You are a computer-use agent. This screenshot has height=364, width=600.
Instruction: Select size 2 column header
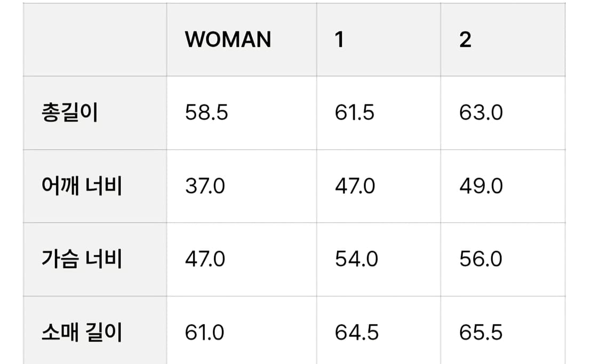[x=465, y=40]
